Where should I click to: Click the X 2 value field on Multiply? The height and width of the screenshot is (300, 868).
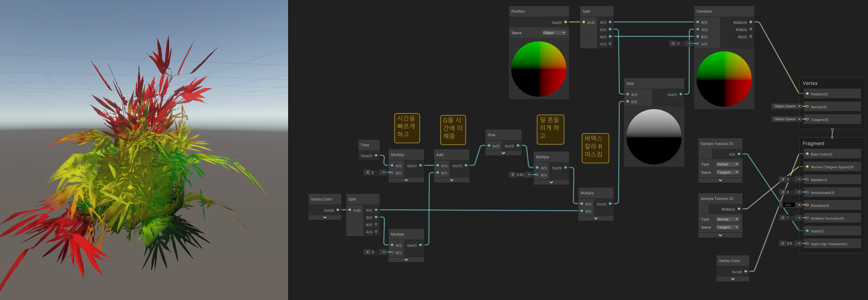375,172
